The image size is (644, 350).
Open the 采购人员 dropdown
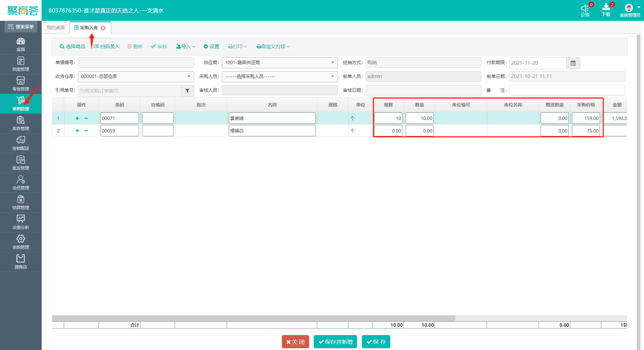click(x=280, y=77)
